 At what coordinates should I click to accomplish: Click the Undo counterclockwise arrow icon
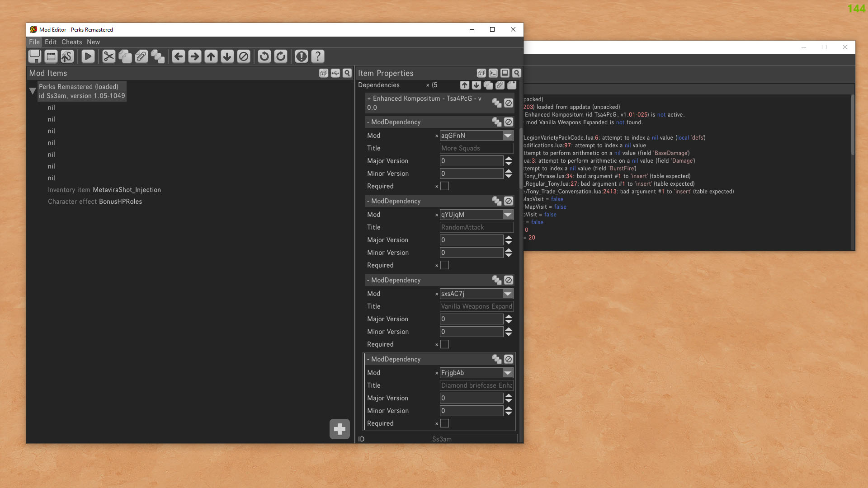tap(264, 56)
